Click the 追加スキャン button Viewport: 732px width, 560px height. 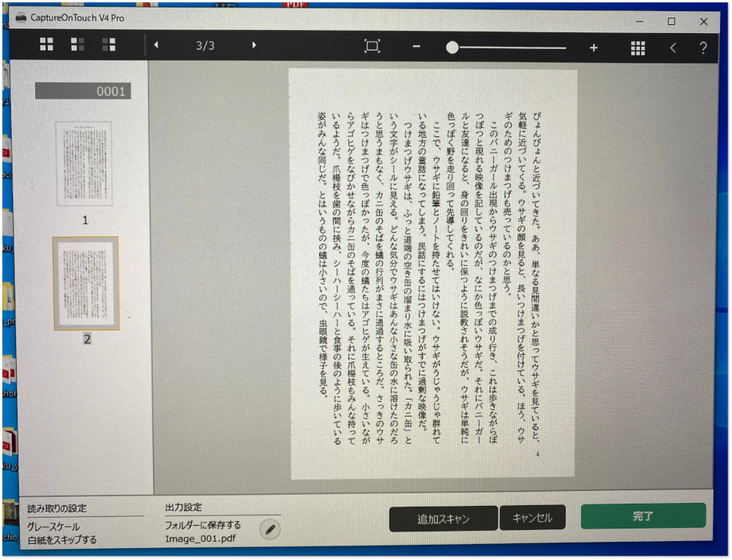pyautogui.click(x=443, y=519)
